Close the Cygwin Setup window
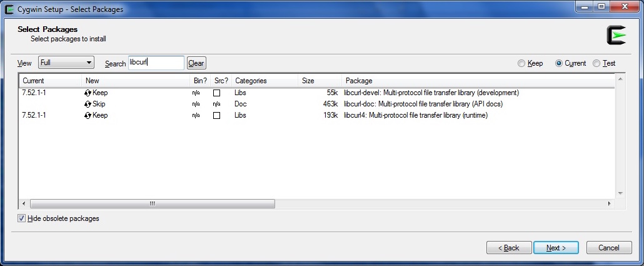The width and height of the screenshot is (644, 266). 625,7
